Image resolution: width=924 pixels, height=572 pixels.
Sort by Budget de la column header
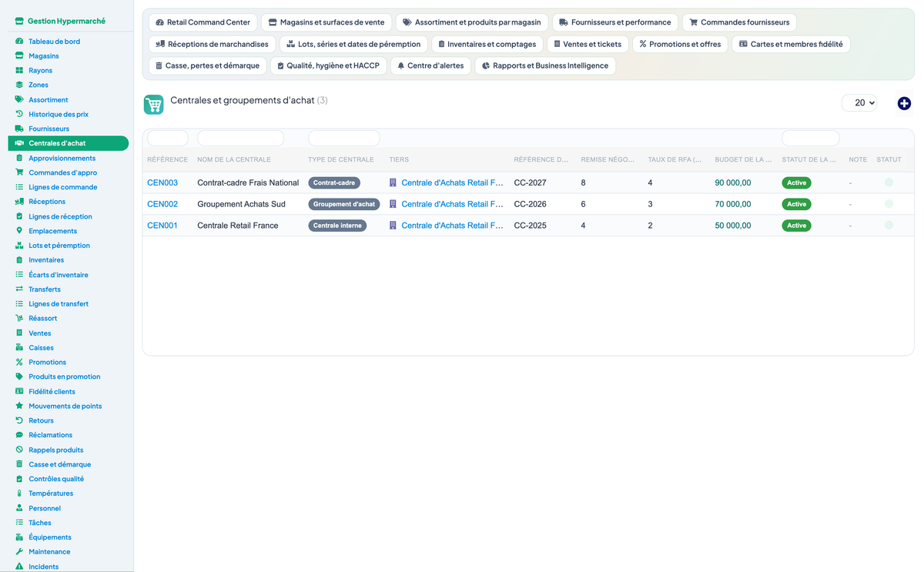[743, 159]
